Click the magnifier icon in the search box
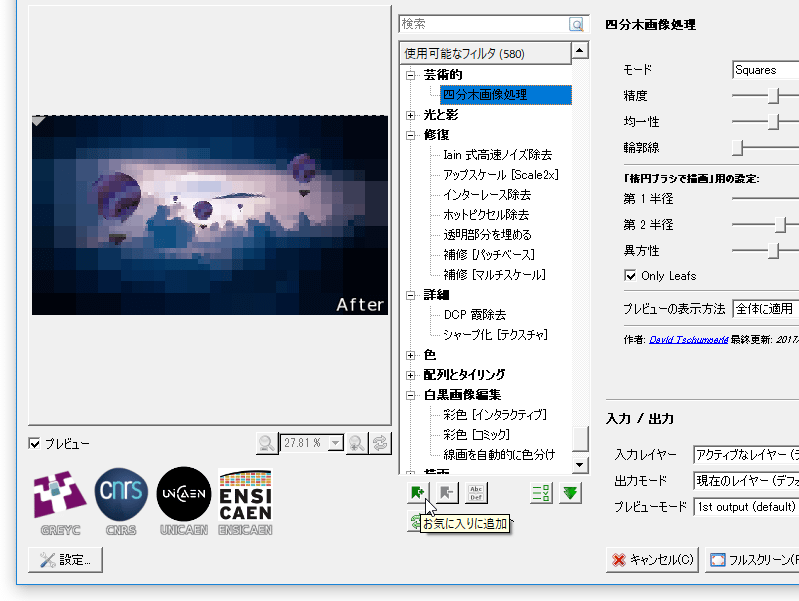Screen dimensions: 799x601 point(576,24)
